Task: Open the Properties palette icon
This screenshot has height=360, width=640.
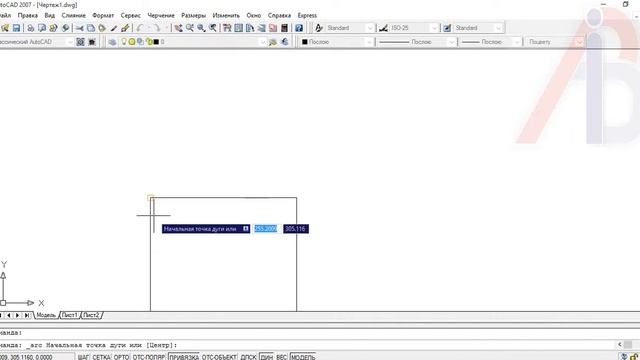Action: pos(227,28)
